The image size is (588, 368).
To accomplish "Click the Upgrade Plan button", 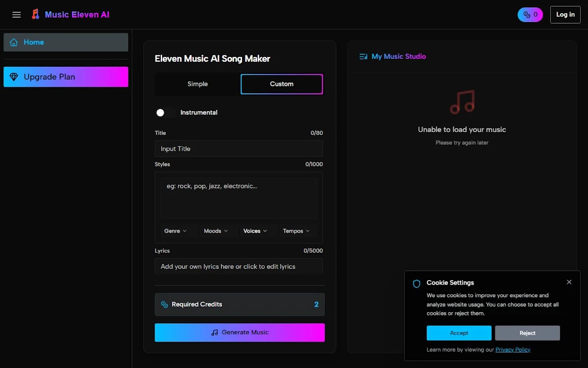I will [66, 77].
